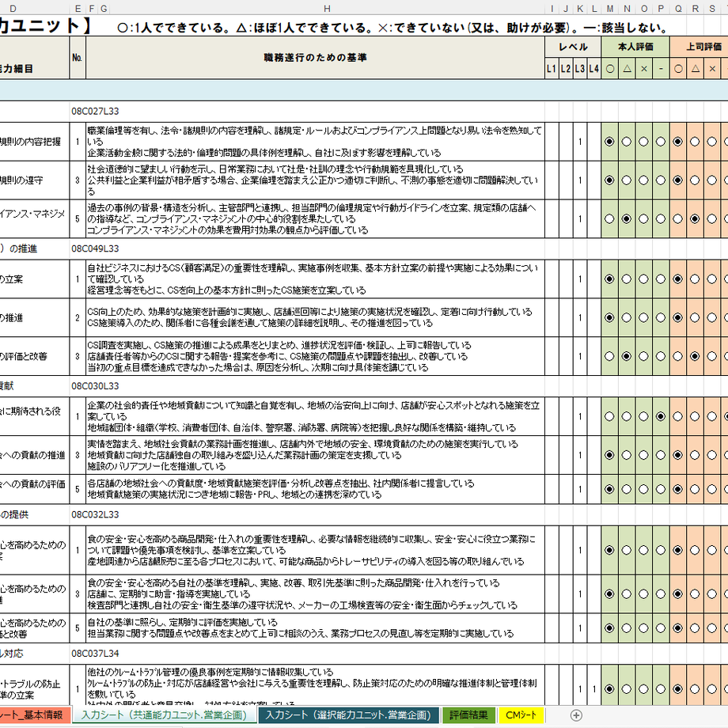Add a new sheet with the plus button
Viewport: 728px width, 728px height.
(576, 715)
